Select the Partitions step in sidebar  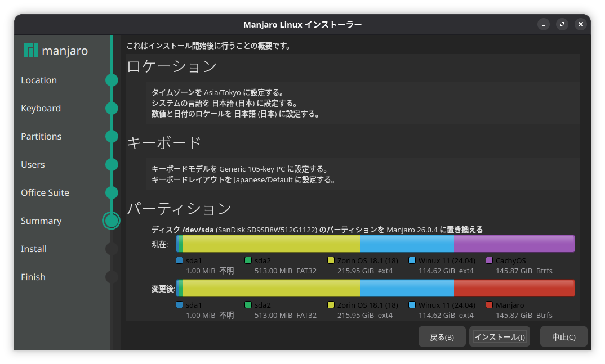click(x=41, y=136)
